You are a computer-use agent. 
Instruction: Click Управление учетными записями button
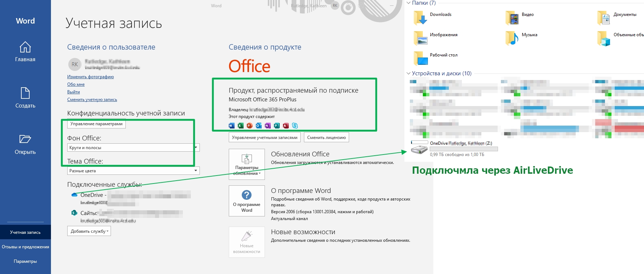[265, 138]
